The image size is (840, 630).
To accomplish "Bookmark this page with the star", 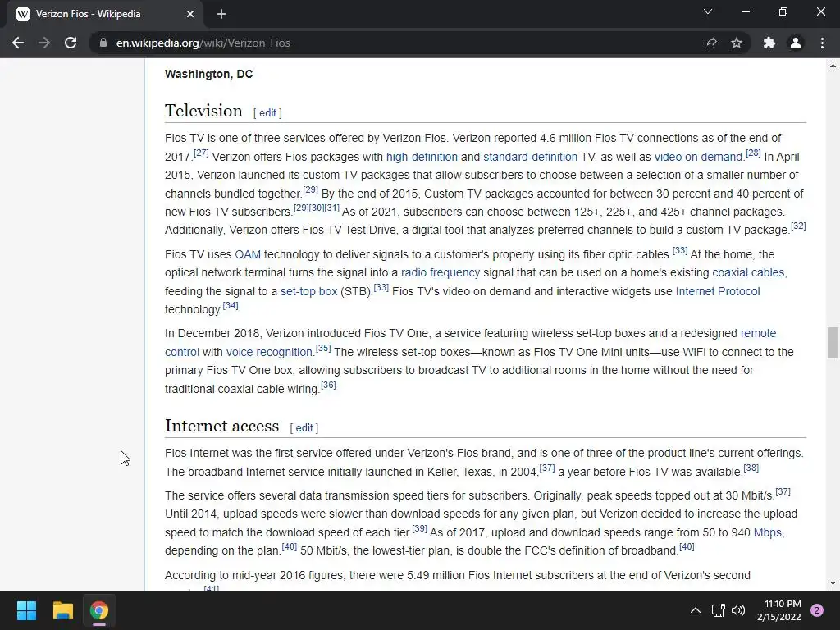I will (x=737, y=43).
